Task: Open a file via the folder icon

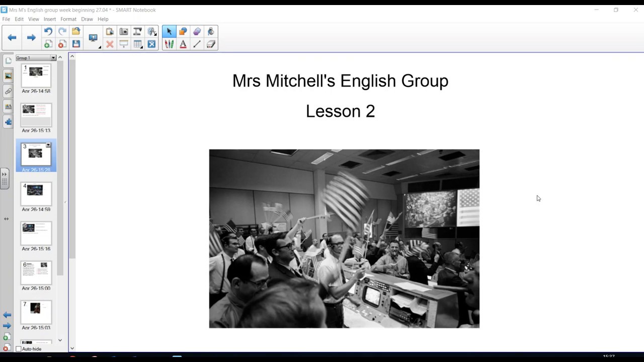Action: coord(76,32)
